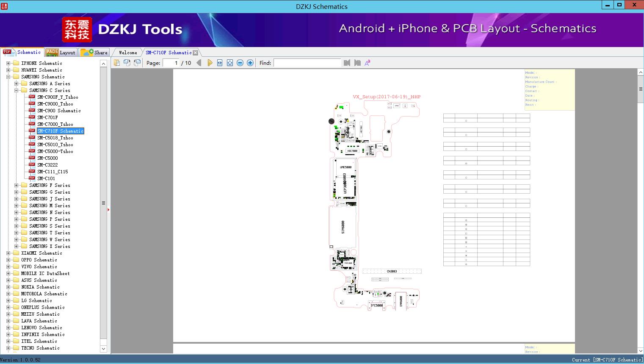Select LENOVO Schematic tree item

pyautogui.click(x=41, y=328)
